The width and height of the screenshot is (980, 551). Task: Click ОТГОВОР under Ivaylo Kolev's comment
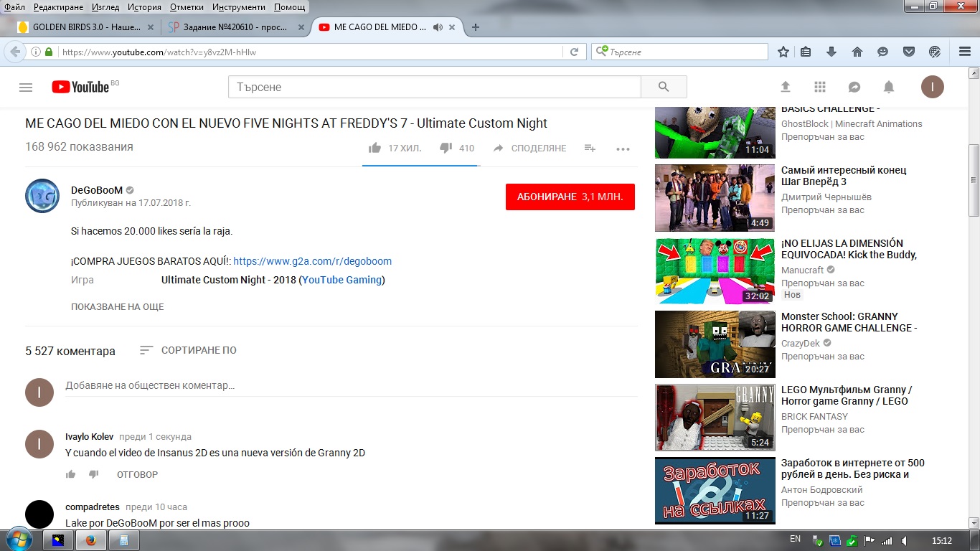(137, 474)
